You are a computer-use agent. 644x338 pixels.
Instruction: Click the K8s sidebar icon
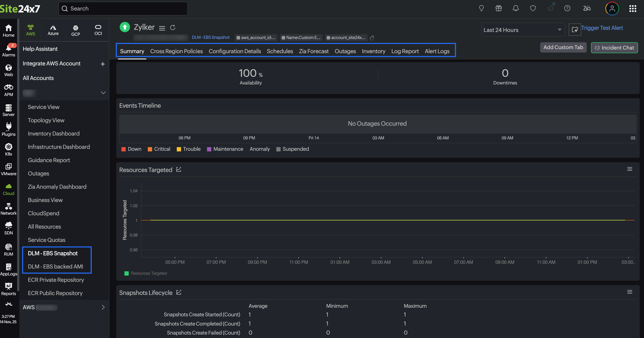click(x=9, y=149)
